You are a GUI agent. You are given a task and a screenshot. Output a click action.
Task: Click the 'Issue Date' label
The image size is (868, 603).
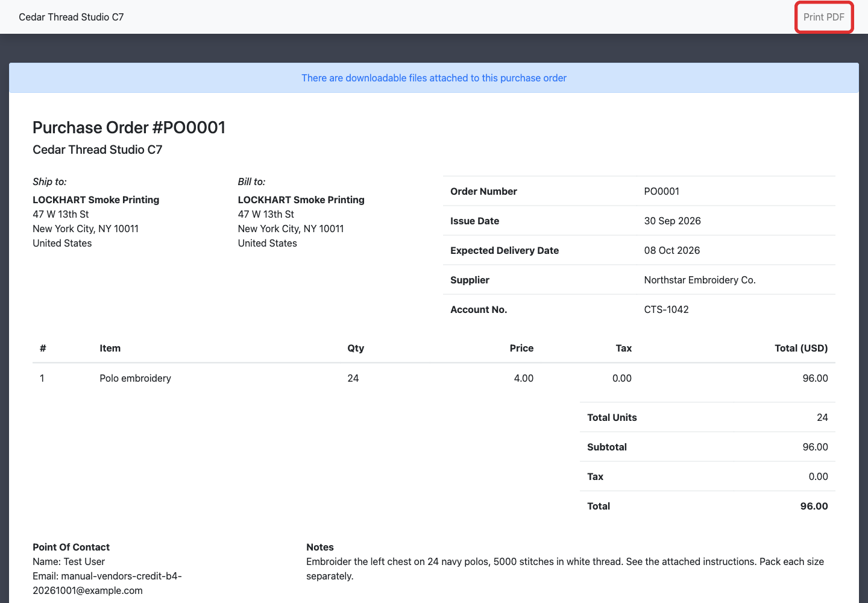pyautogui.click(x=474, y=221)
